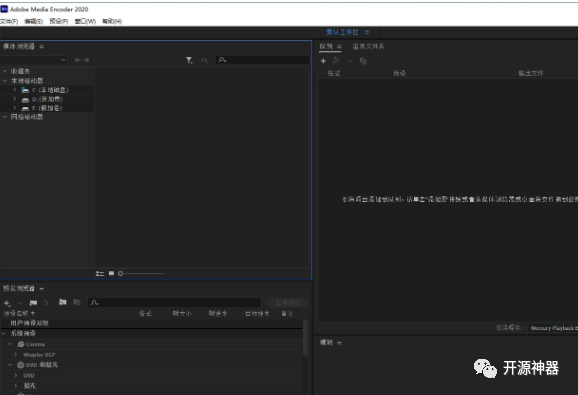This screenshot has height=395, width=578.
Task: Click the DVD 和蓝光 disc icon
Action: click(x=21, y=365)
